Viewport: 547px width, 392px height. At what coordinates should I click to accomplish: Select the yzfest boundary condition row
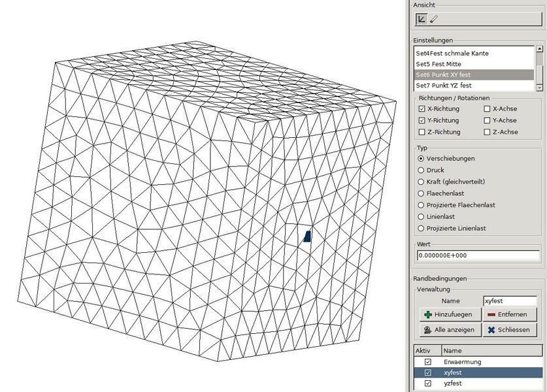(x=478, y=384)
